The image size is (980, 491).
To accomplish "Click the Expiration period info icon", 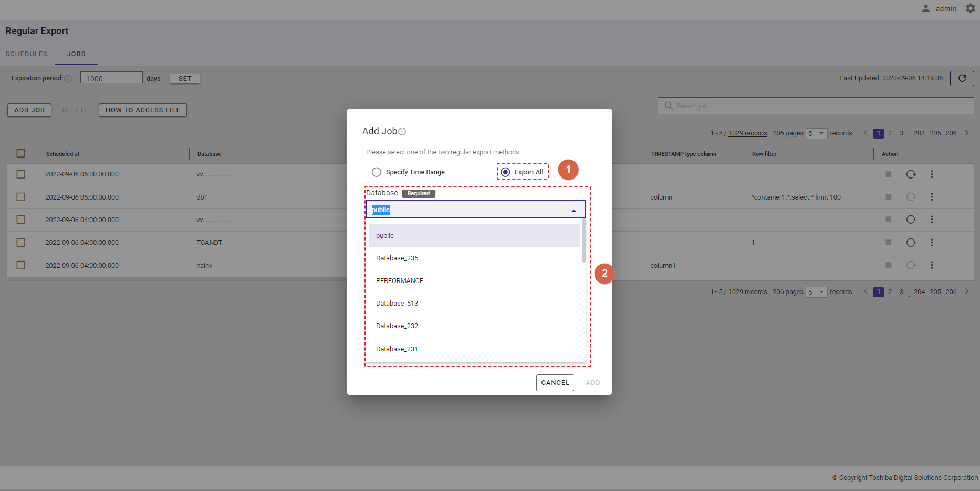I will (x=68, y=79).
